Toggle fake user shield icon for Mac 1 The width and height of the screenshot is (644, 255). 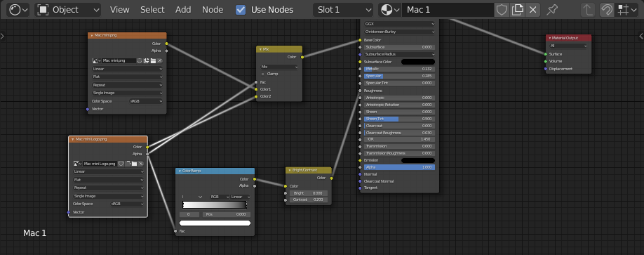(502, 9)
